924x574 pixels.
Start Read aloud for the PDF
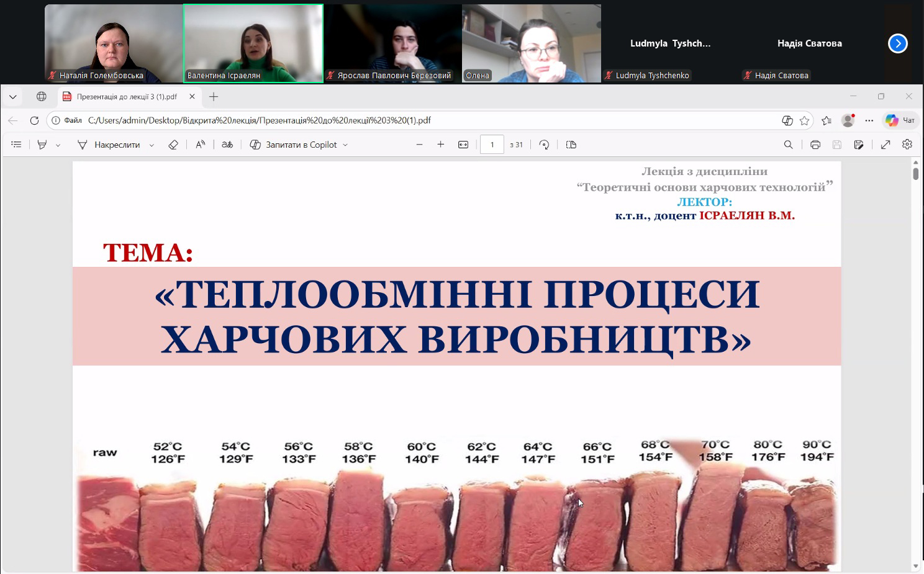[200, 145]
